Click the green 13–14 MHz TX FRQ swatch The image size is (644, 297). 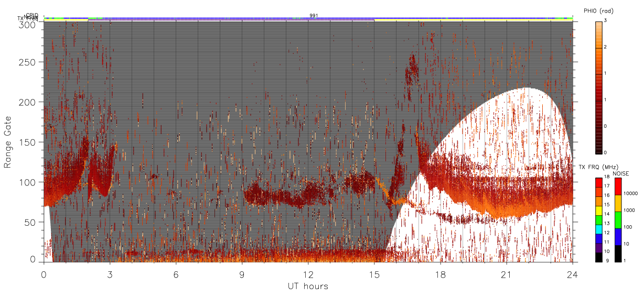pyautogui.click(x=598, y=219)
